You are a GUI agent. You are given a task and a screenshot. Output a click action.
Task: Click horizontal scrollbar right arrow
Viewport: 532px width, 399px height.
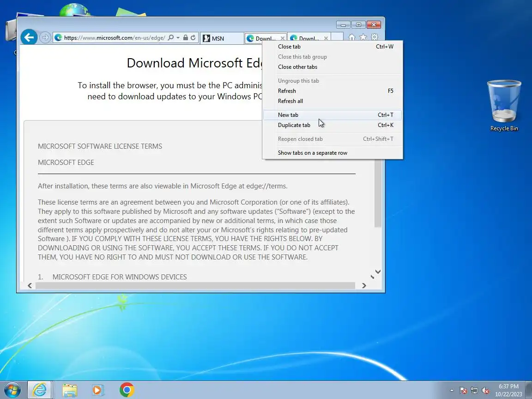(x=364, y=286)
